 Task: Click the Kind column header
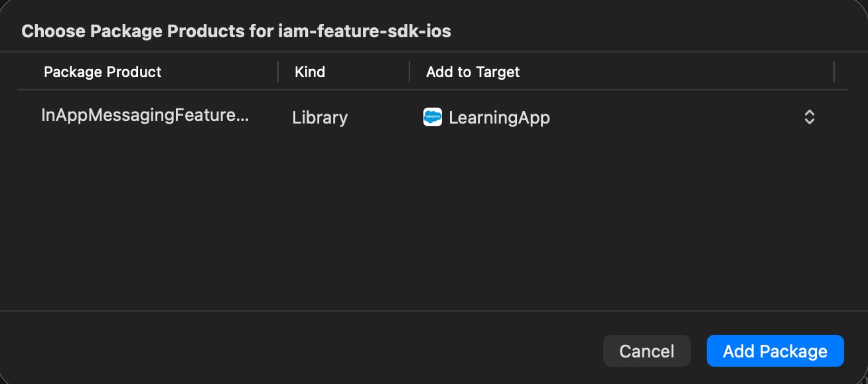coord(309,72)
